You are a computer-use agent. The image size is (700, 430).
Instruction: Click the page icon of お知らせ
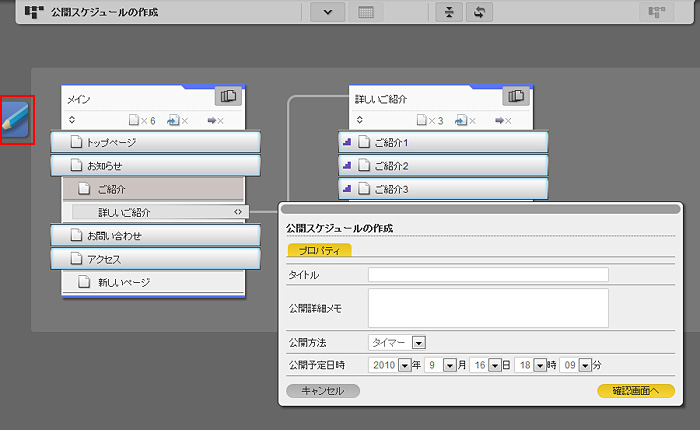tap(77, 165)
